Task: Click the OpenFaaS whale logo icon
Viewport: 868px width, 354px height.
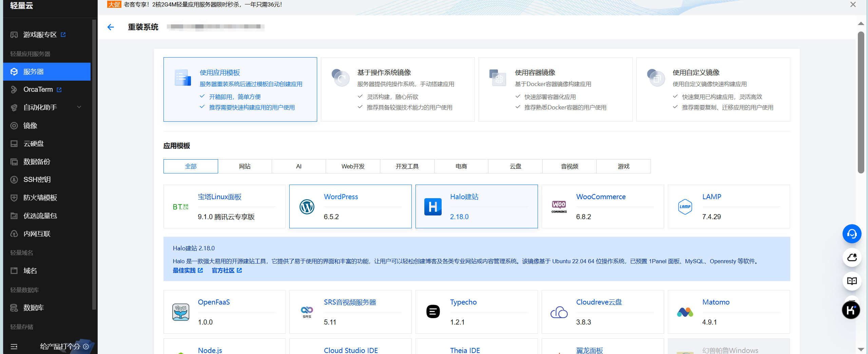Action: coord(181,312)
